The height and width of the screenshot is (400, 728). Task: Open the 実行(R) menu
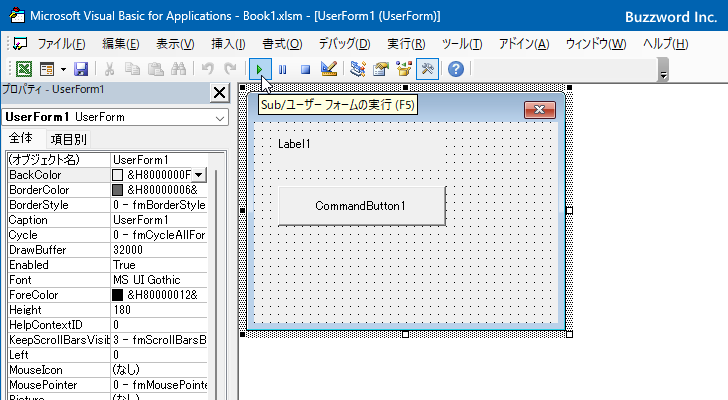coord(406,44)
